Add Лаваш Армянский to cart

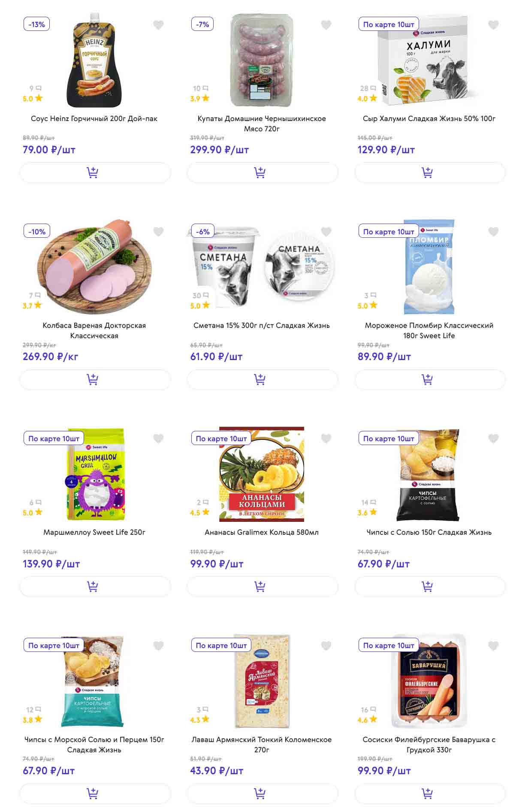point(262,794)
